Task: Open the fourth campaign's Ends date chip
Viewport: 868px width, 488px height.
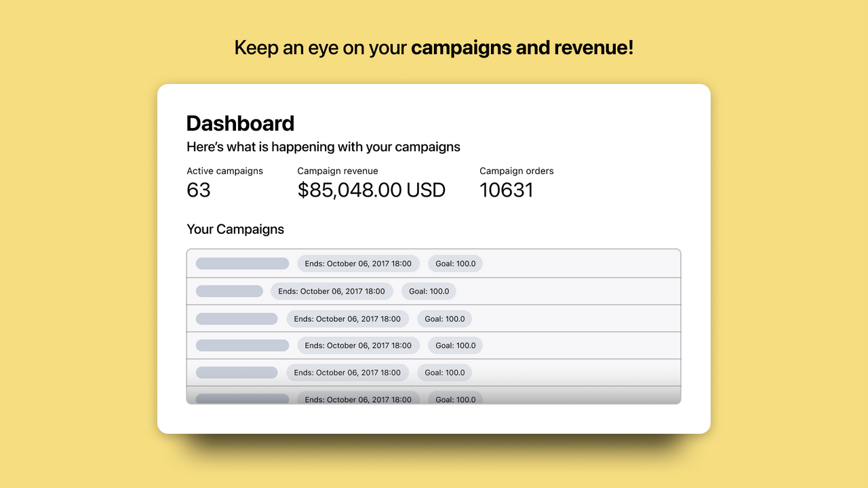Action: click(x=358, y=345)
